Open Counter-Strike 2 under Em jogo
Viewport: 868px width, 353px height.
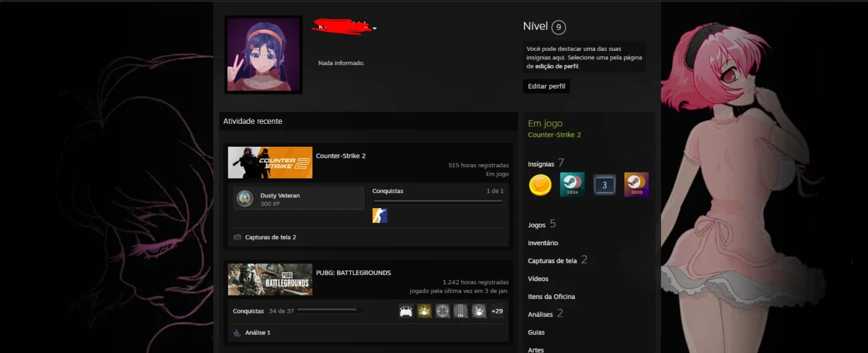(x=554, y=134)
